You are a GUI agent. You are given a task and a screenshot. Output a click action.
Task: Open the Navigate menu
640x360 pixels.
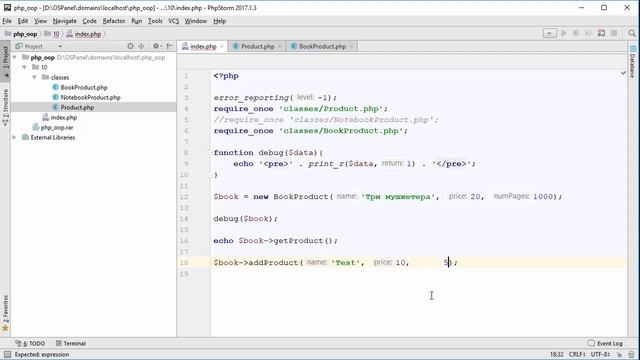[x=64, y=21]
